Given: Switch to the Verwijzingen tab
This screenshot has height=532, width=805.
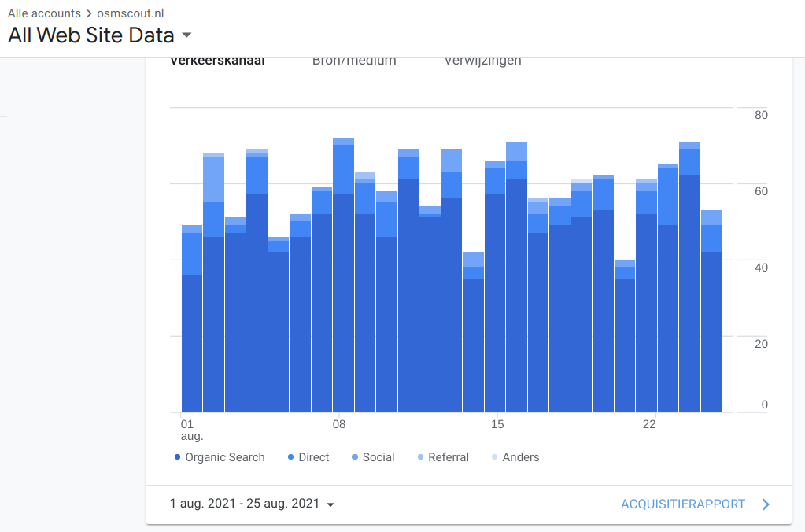Looking at the screenshot, I should (482, 61).
